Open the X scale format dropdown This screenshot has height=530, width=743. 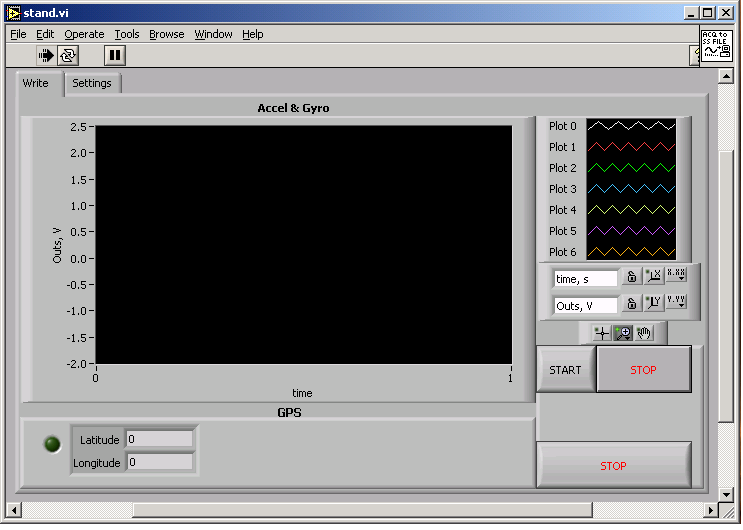tap(676, 275)
